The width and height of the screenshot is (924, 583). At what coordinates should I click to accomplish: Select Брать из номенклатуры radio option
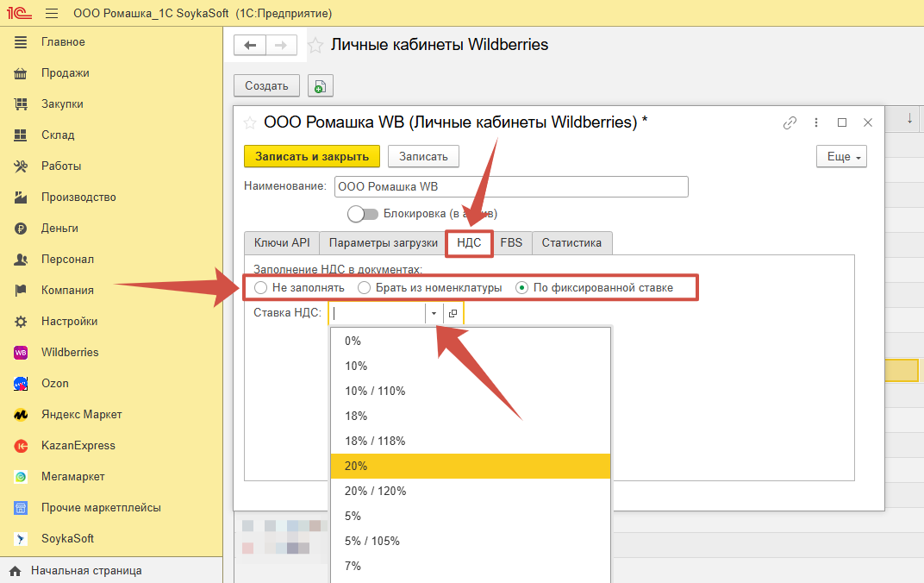click(365, 287)
